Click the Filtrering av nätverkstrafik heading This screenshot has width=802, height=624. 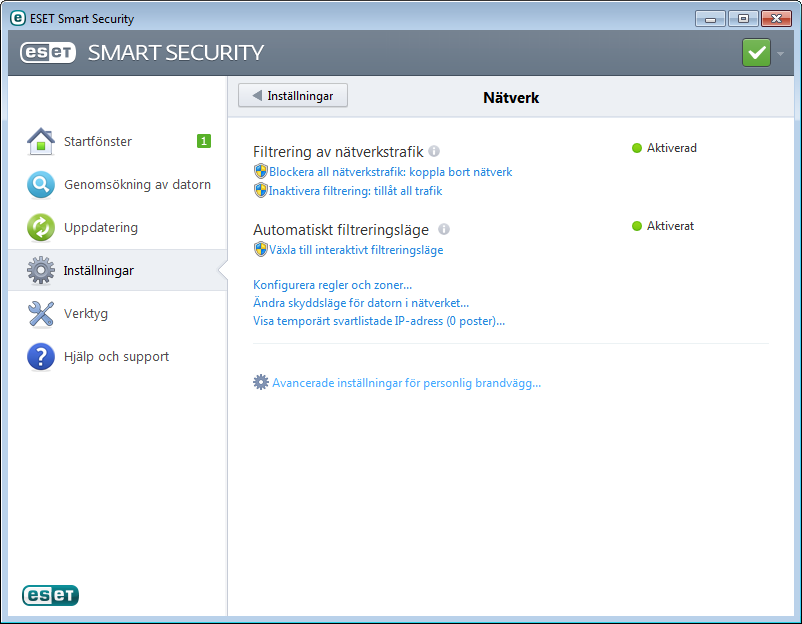(338, 151)
